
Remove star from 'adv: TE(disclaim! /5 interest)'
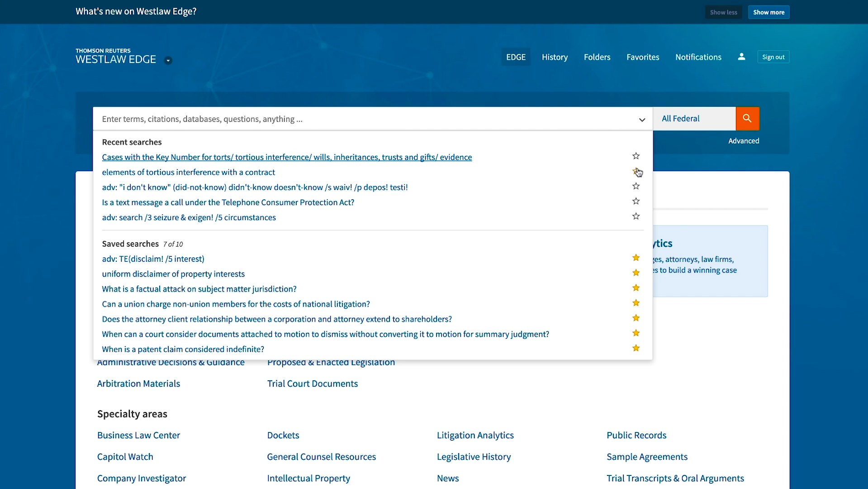point(636,258)
